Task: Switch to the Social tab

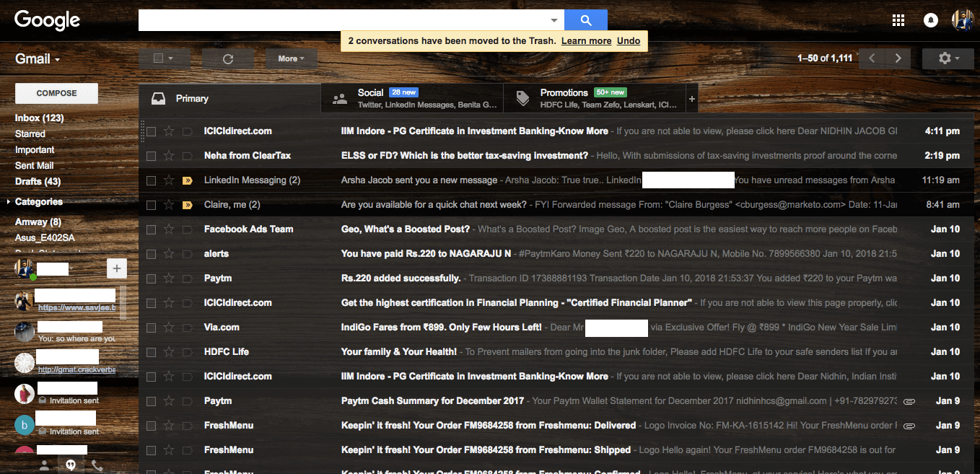Action: (x=411, y=99)
